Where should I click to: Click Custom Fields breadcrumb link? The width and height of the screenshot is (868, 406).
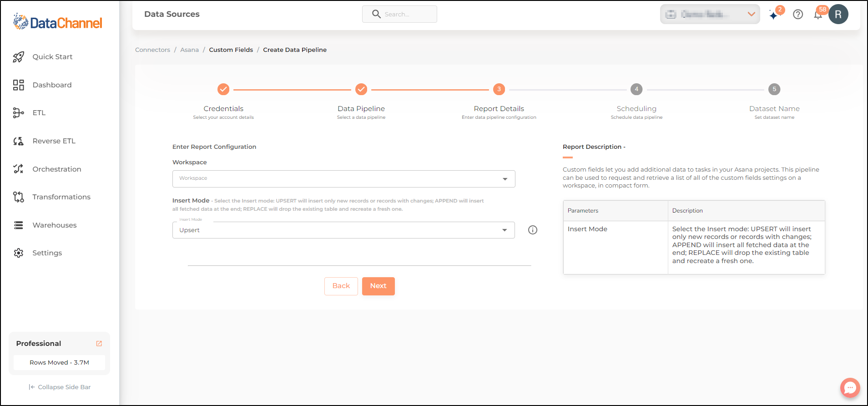click(x=231, y=50)
